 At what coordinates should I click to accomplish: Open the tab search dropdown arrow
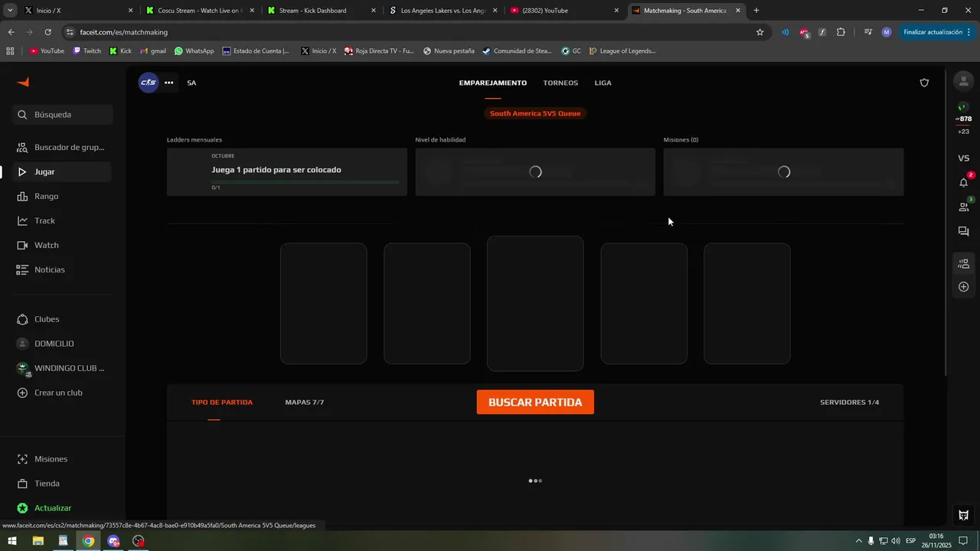coord(10,11)
